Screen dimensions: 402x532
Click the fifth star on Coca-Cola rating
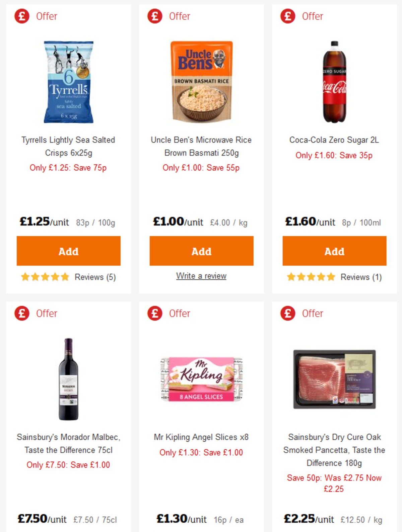point(330,277)
